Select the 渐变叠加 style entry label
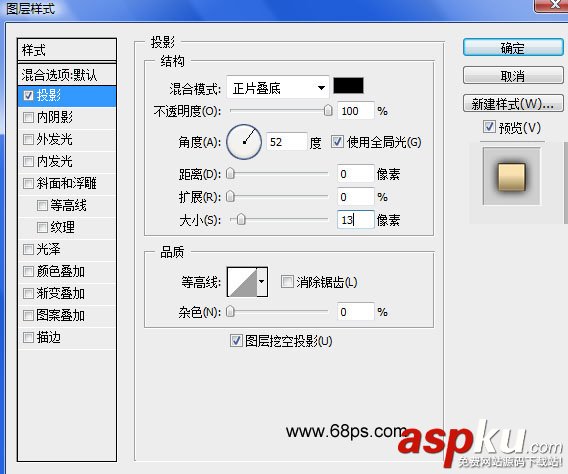Image resolution: width=568 pixels, height=474 pixels. point(60,293)
